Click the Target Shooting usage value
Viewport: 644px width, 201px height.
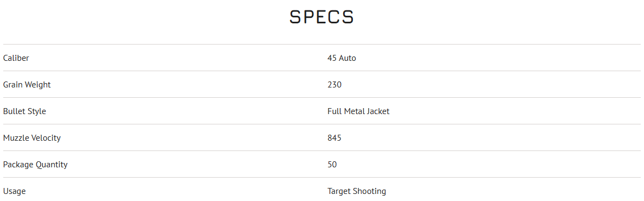[x=357, y=191]
